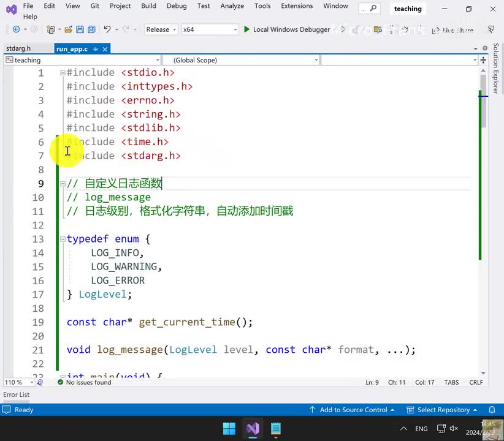
Task: Click the Navigate Backward arrow icon
Action: [x=16, y=29]
